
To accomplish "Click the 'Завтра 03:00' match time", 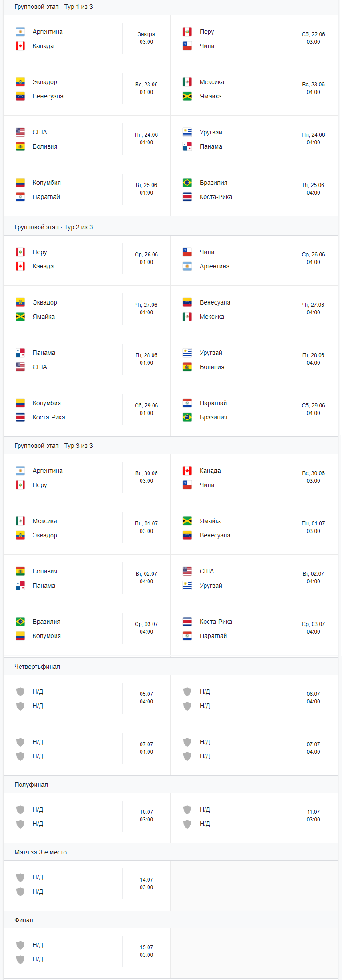I will tap(146, 38).
